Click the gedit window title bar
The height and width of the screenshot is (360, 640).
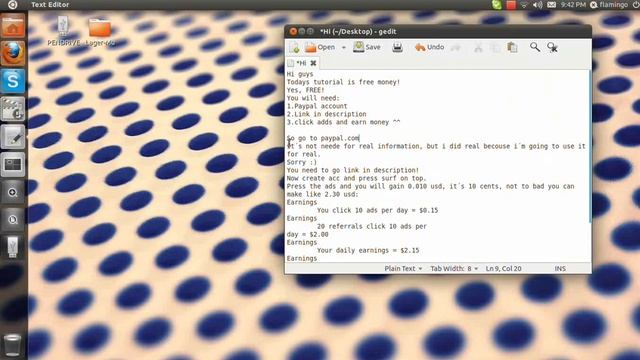pyautogui.click(x=438, y=31)
